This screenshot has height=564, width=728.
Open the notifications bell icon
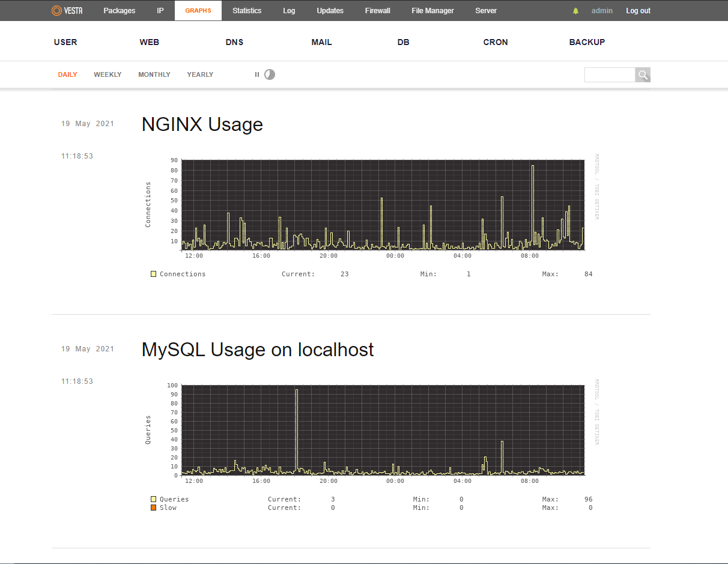(x=576, y=11)
